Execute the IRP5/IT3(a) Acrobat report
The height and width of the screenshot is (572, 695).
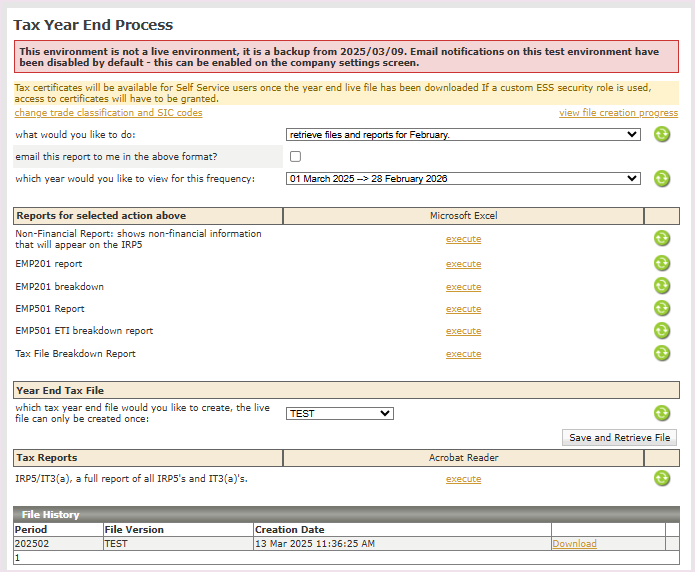tap(463, 479)
